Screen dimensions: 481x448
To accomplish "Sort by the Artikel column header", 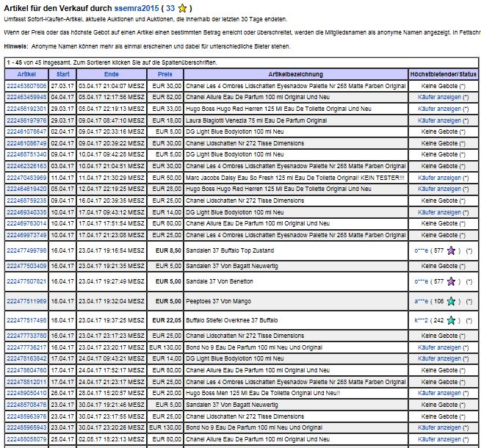I will pos(26,74).
